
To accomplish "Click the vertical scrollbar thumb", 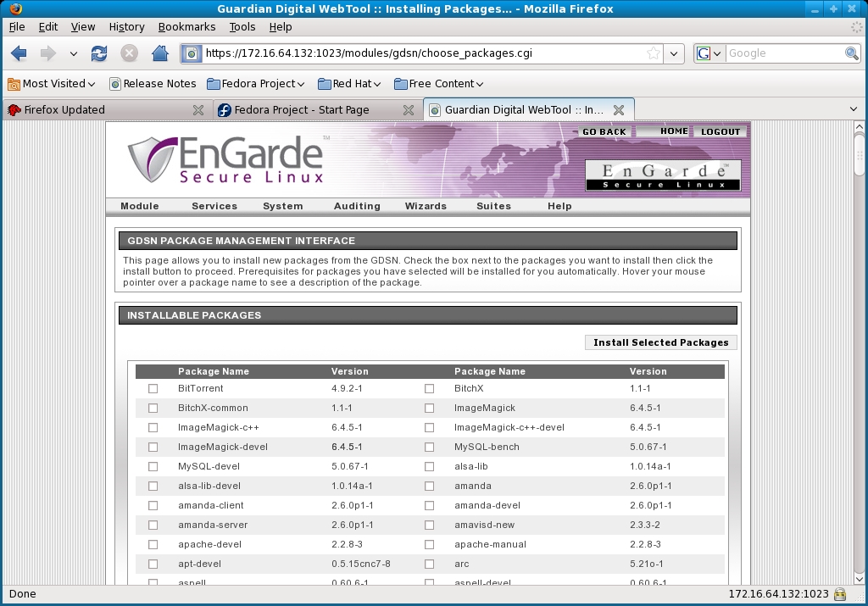I will [860, 155].
